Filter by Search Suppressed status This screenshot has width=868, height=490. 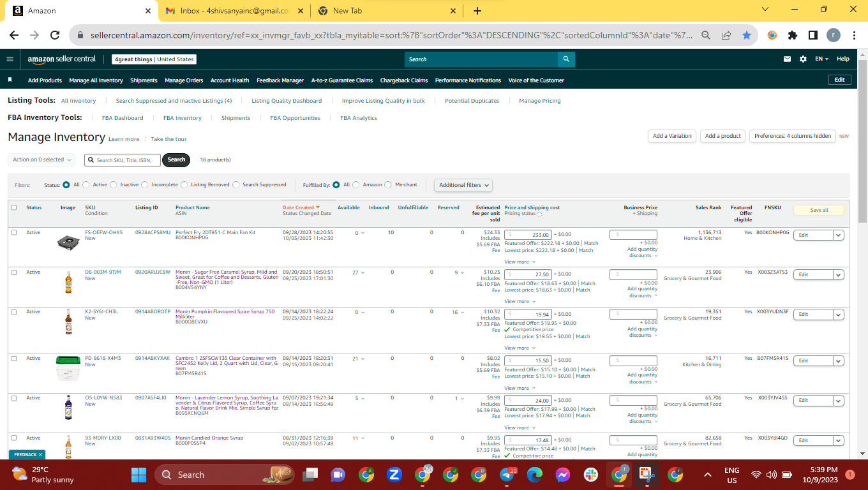pyautogui.click(x=236, y=185)
